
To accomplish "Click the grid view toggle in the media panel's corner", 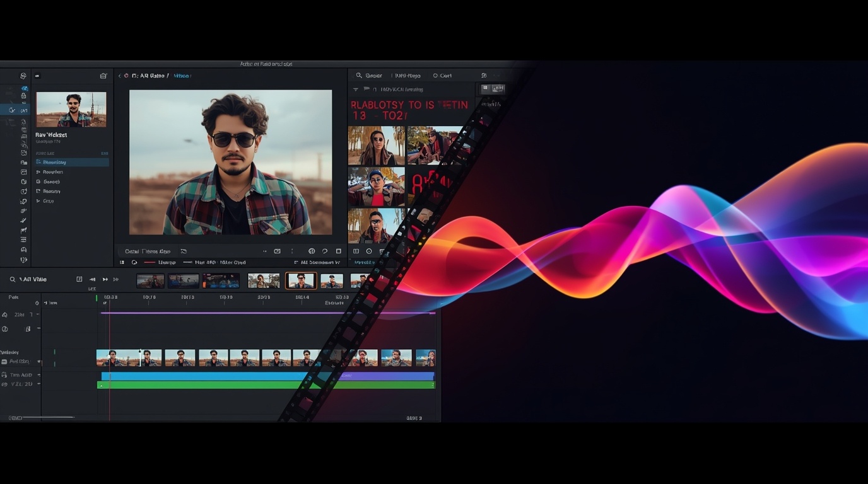I will (493, 89).
